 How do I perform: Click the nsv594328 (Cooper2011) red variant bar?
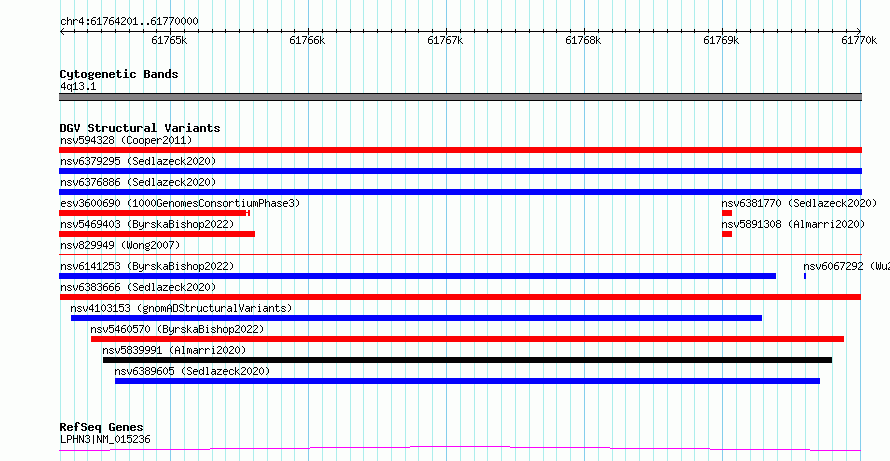[460, 150]
